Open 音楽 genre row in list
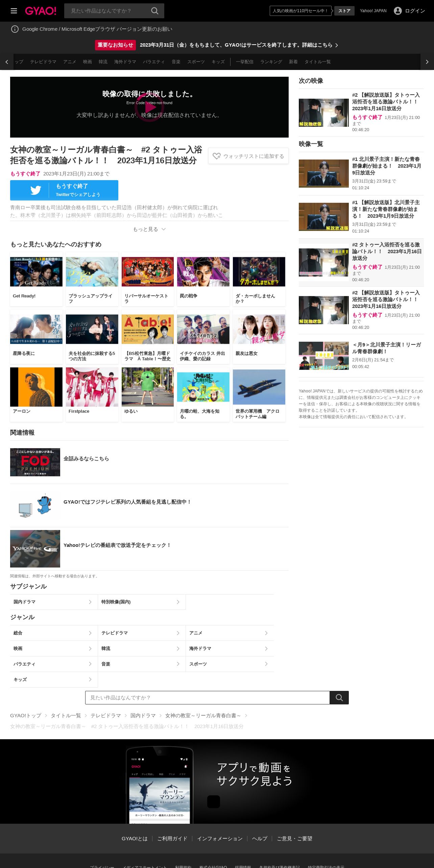Viewport: 434px width, 868px height. (x=142, y=664)
